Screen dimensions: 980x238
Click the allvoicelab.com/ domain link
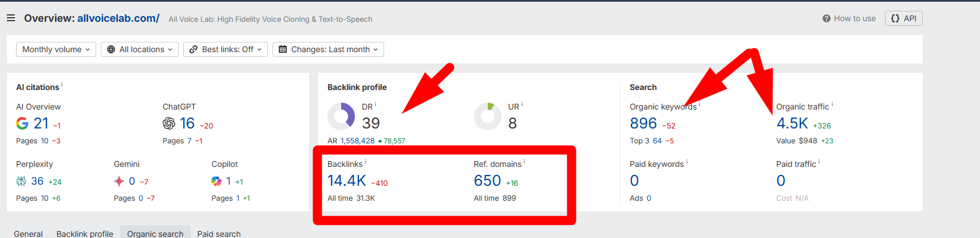tap(118, 18)
